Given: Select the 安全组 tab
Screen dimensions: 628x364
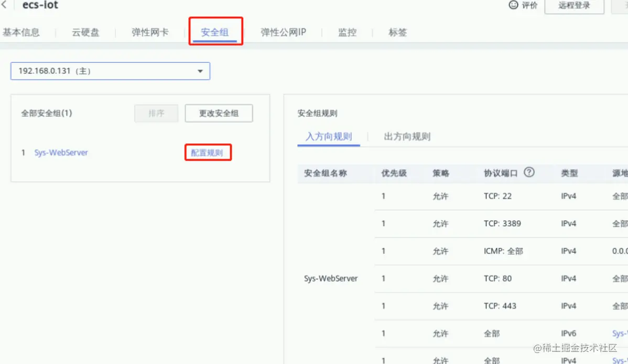Looking at the screenshot, I should [x=215, y=32].
